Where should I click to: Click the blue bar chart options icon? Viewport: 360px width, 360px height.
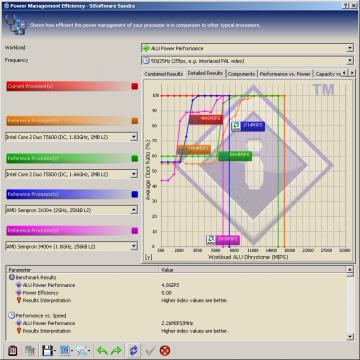pyautogui.click(x=65, y=351)
